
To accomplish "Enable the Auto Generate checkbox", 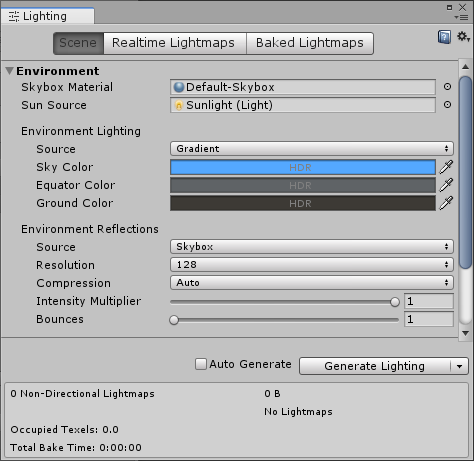I will click(x=201, y=364).
